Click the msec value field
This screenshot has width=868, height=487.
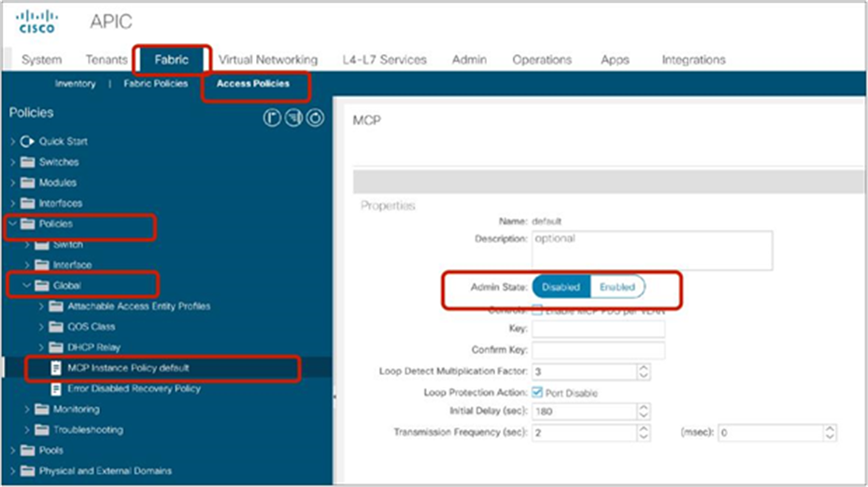tap(770, 432)
